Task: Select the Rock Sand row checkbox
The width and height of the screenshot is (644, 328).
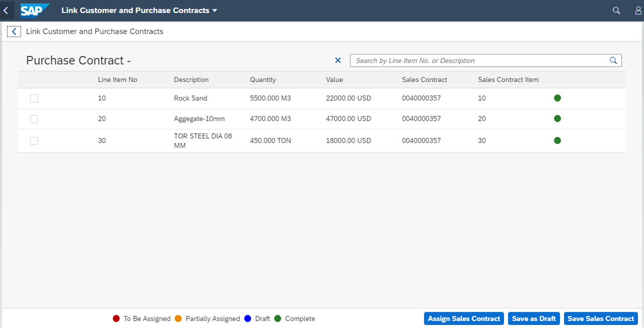Action: click(x=34, y=99)
